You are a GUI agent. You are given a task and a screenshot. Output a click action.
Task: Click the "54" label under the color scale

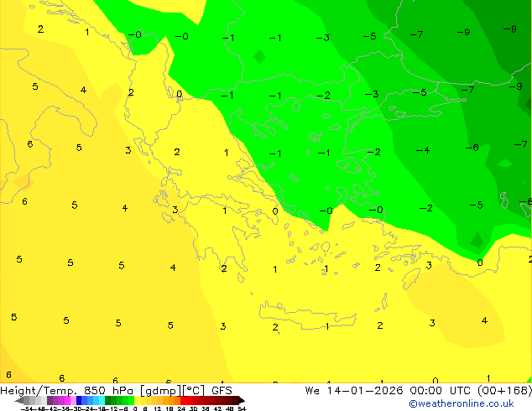[x=242, y=408]
